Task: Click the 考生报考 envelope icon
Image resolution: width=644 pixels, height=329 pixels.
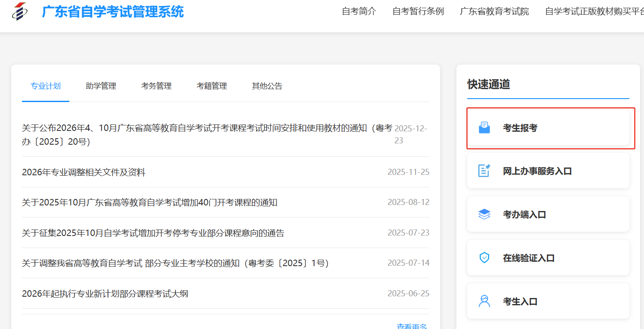Action: tap(484, 128)
